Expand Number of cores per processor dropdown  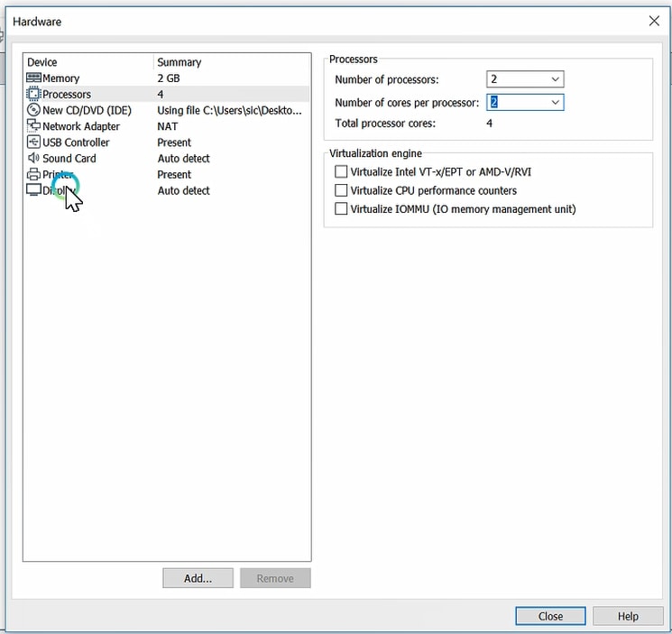tap(525, 103)
